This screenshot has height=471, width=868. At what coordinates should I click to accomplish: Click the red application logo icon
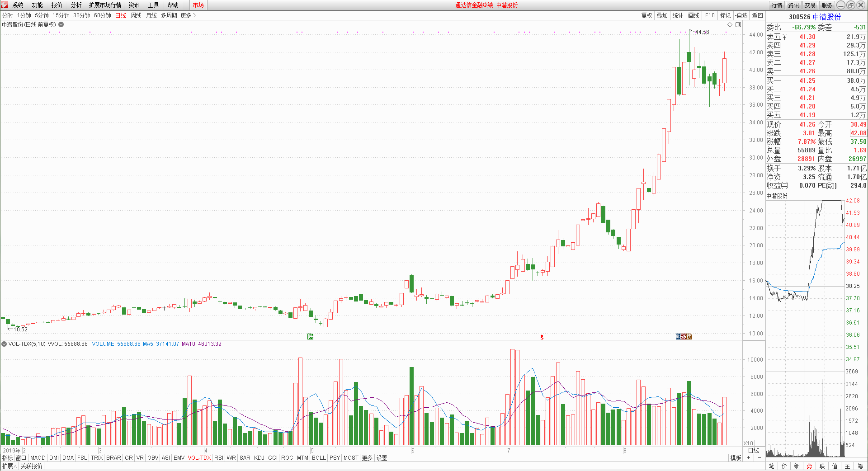(5, 5)
